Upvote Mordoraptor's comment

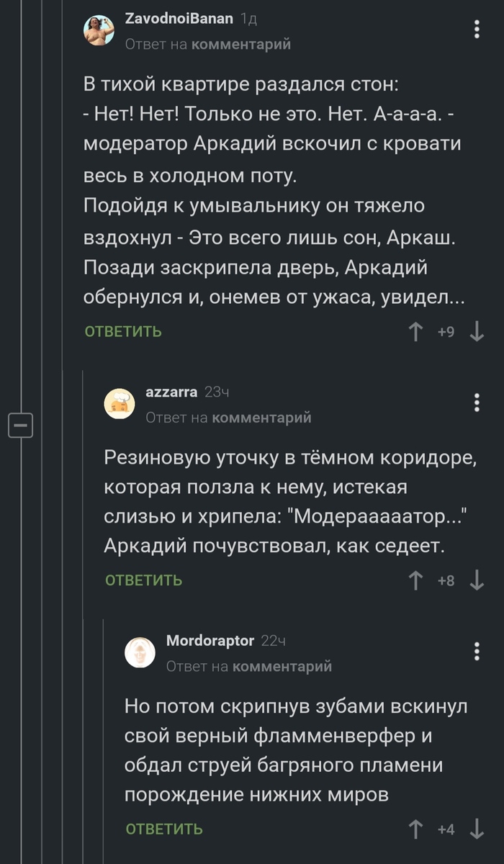415,829
